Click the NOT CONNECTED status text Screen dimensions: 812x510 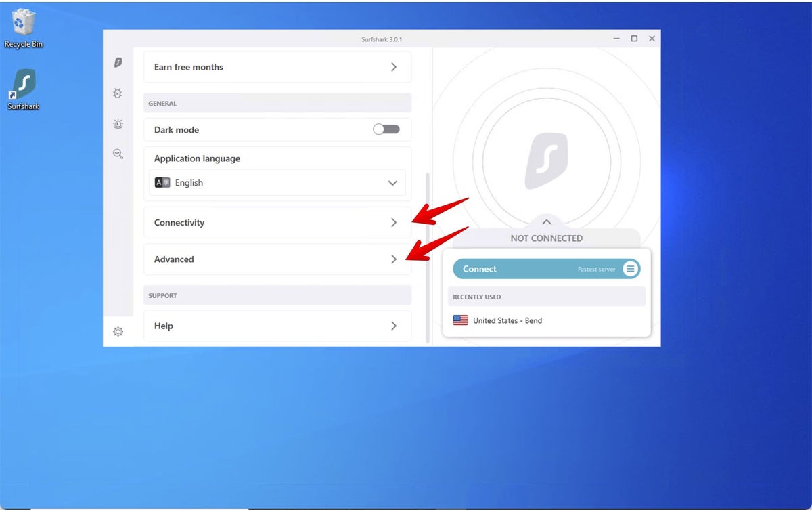[547, 238]
